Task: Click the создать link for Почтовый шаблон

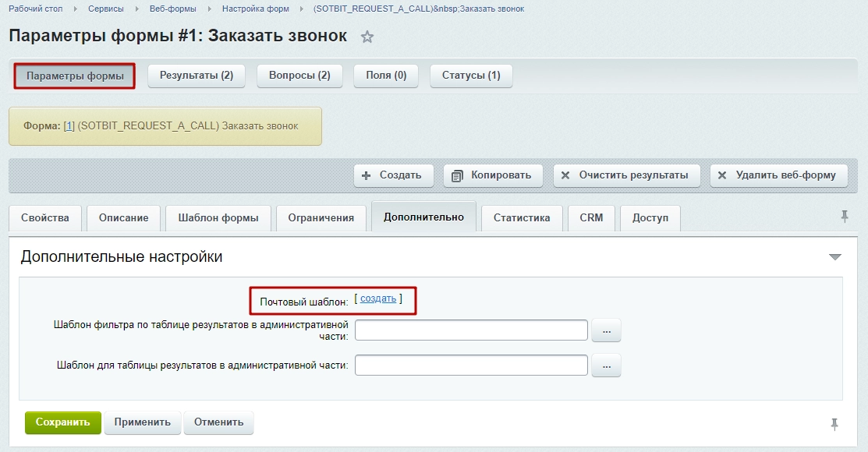Action: point(378,298)
